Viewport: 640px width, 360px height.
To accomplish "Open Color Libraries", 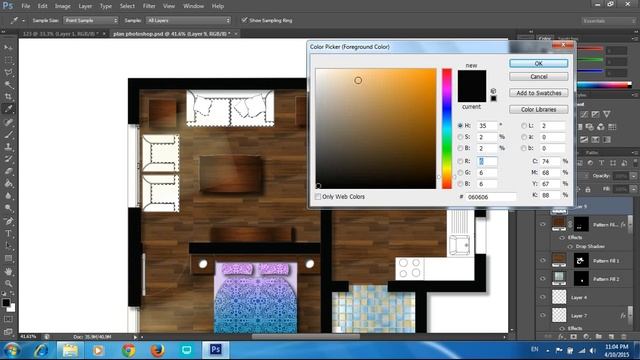I will click(x=538, y=109).
